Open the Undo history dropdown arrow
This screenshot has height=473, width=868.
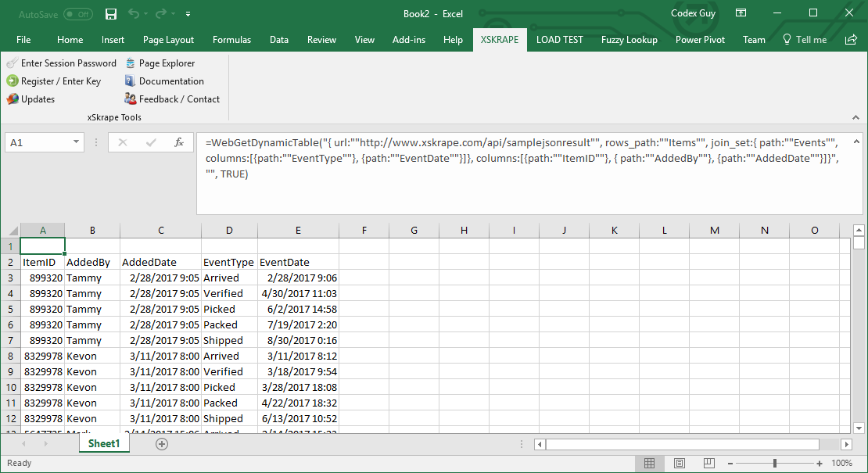coord(145,14)
